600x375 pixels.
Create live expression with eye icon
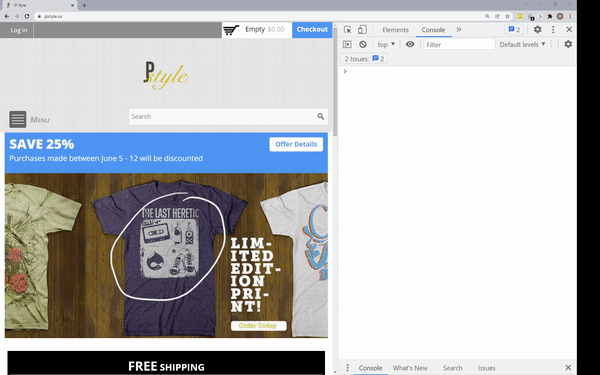point(410,44)
